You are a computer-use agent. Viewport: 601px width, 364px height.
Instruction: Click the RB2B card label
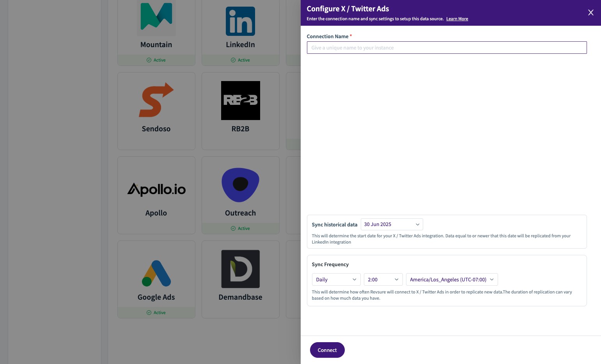(240, 129)
